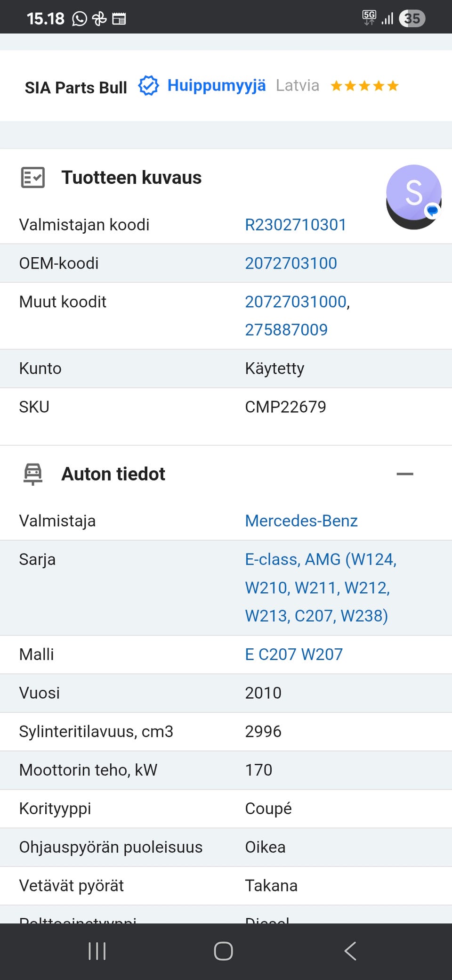Viewport: 452px width, 980px height.
Task: Open the 275887009 code link
Action: (286, 330)
